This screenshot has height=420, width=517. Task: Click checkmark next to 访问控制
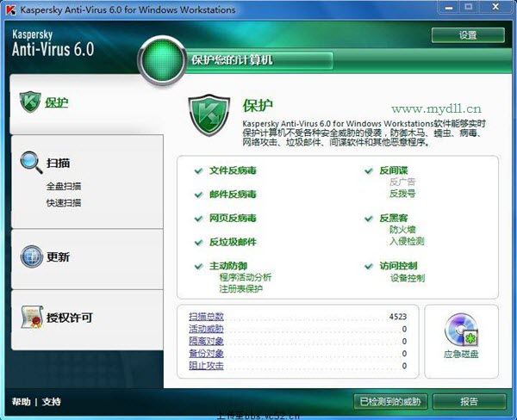coord(369,266)
